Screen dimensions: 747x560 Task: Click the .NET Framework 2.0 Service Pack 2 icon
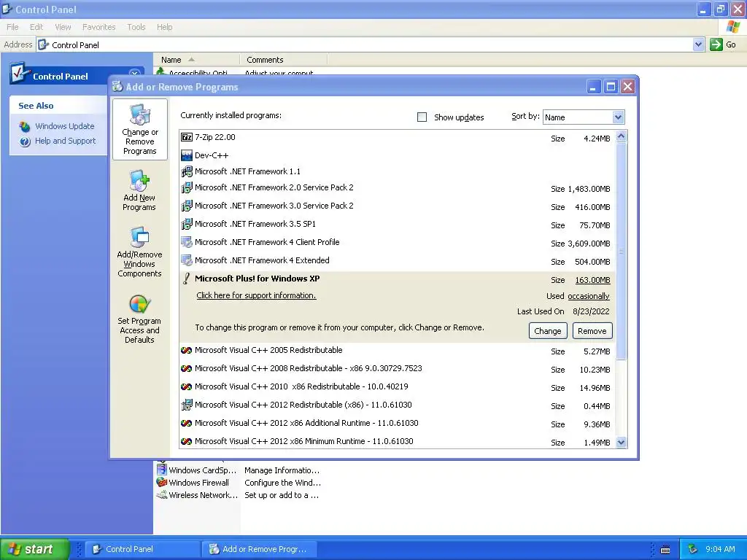pos(186,187)
